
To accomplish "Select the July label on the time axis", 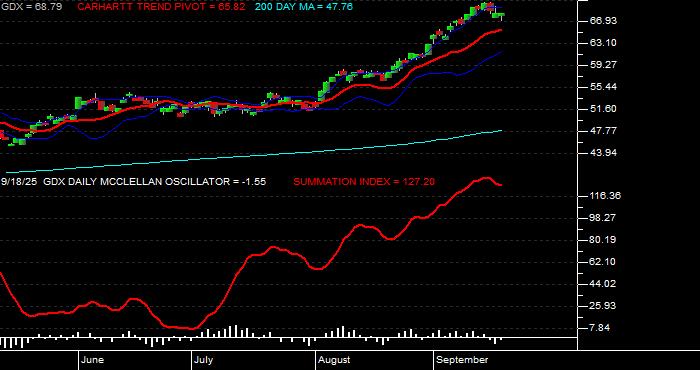I will (204, 360).
